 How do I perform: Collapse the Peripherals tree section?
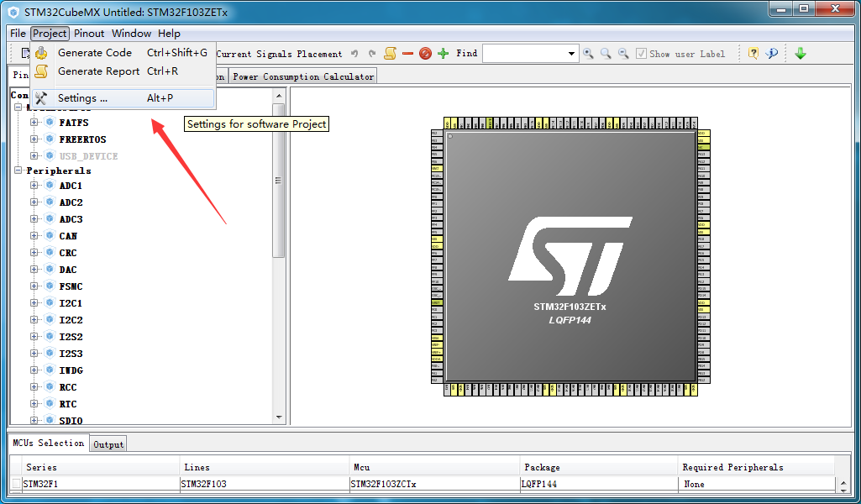click(18, 171)
